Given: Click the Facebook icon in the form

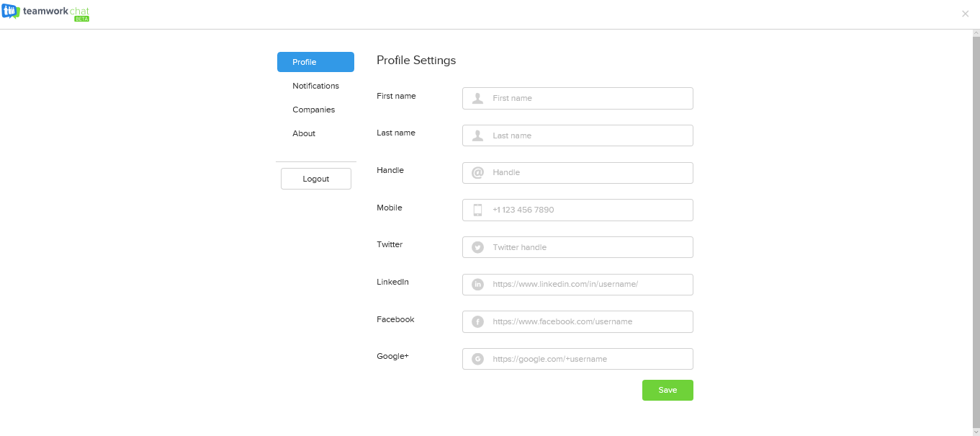Looking at the screenshot, I should 477,321.
